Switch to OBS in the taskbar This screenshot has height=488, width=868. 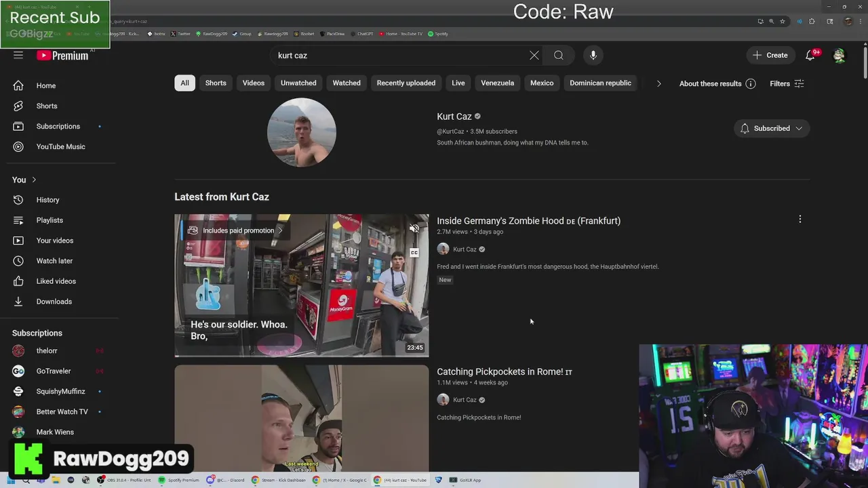(124, 480)
